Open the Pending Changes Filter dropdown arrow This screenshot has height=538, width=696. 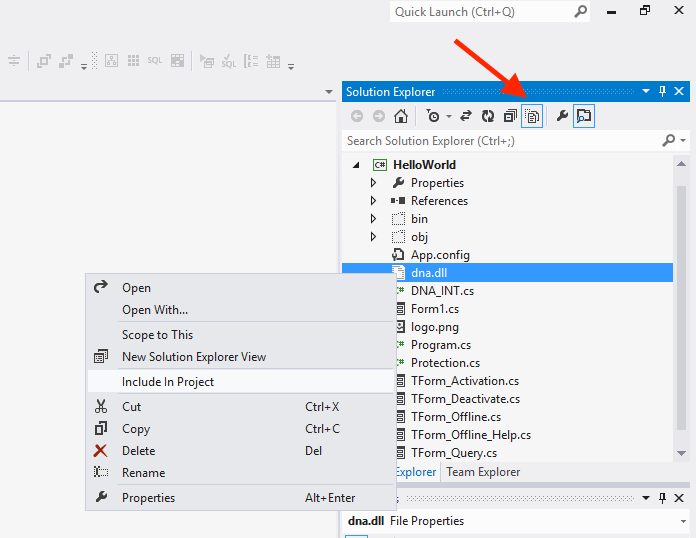coord(449,116)
